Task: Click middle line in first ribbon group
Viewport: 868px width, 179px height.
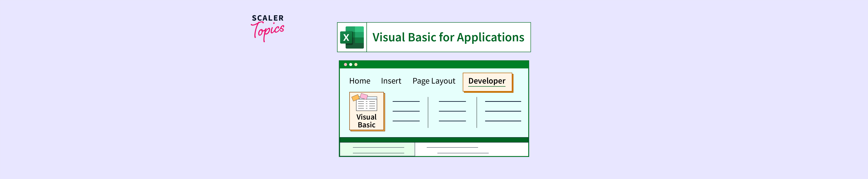Action: click(x=406, y=111)
